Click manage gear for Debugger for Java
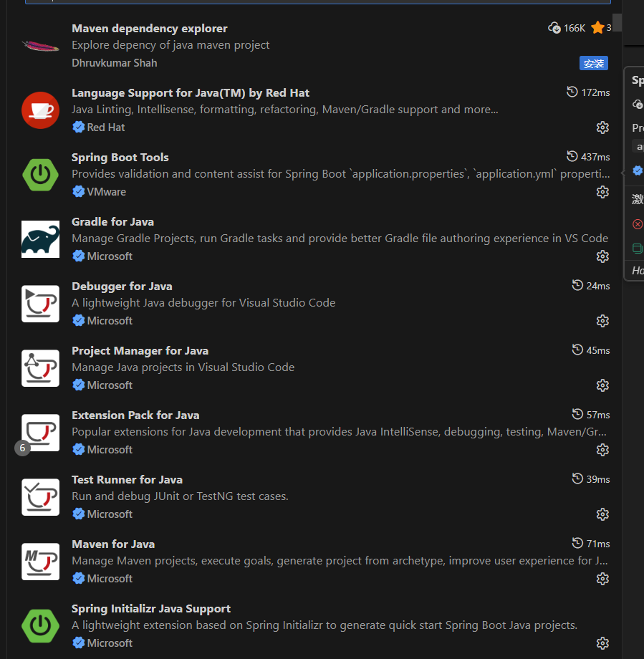The height and width of the screenshot is (659, 644). tap(602, 321)
